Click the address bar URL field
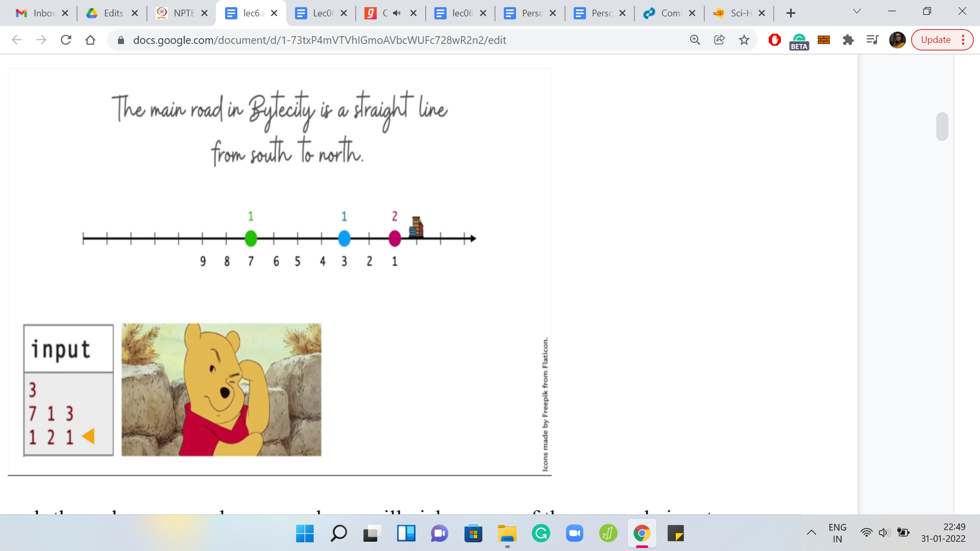 (x=319, y=40)
